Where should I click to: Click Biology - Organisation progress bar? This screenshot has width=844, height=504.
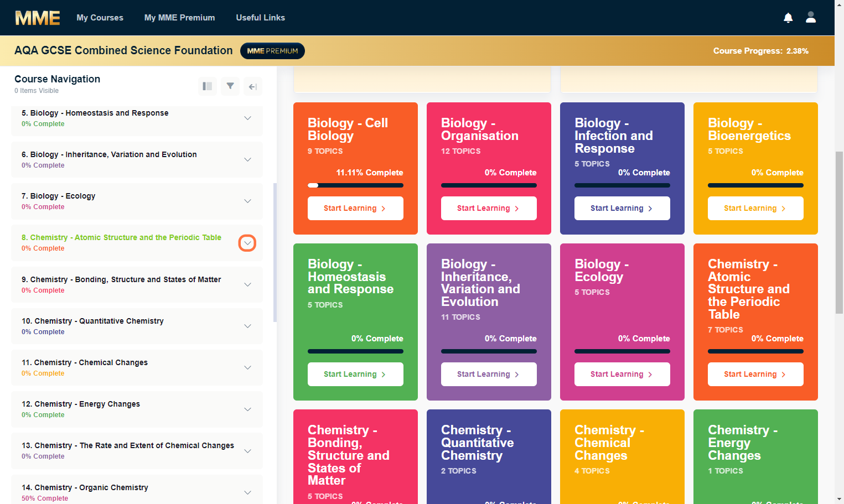[489, 185]
